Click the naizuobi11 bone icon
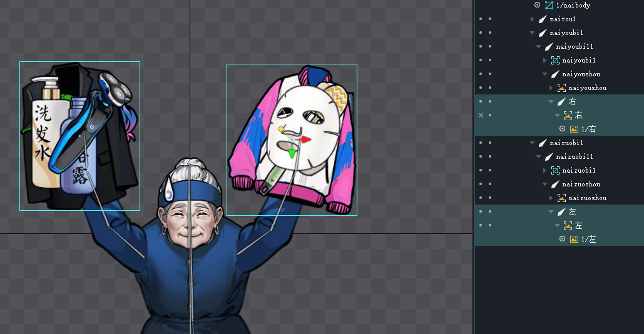The height and width of the screenshot is (334, 644). click(x=548, y=156)
